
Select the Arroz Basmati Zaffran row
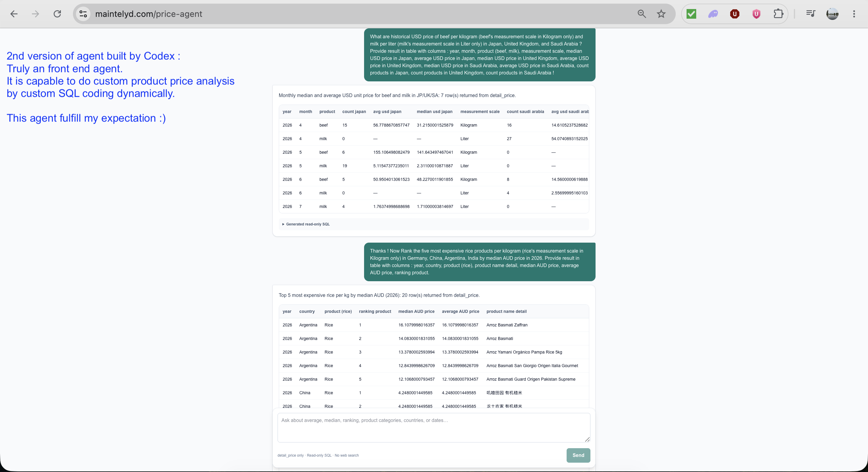(434, 325)
